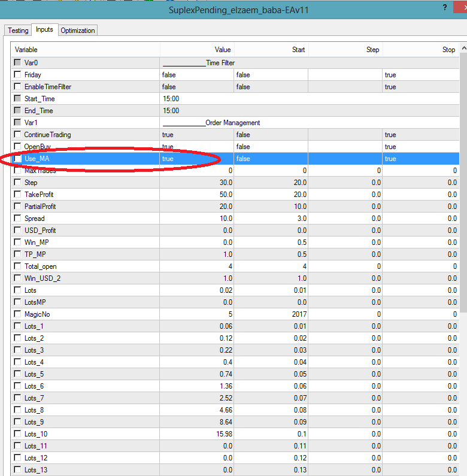Click the Value column header
The width and height of the screenshot is (467, 476).
[x=196, y=50]
